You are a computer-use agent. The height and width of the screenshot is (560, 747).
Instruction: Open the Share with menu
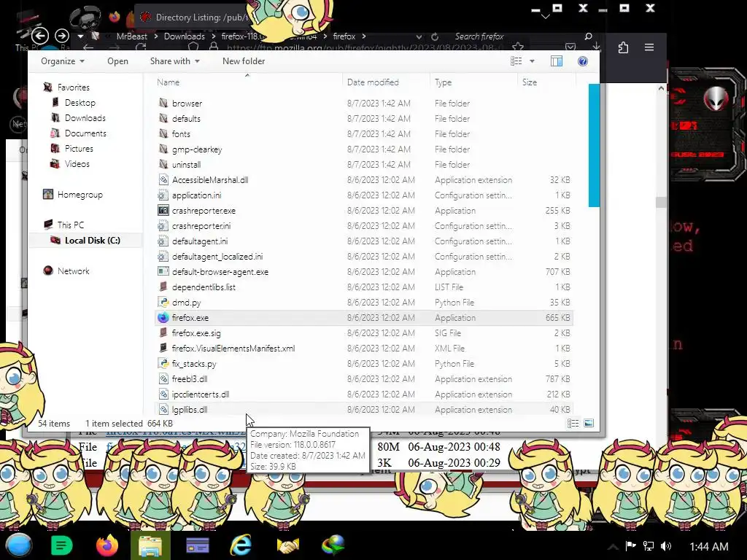click(x=174, y=61)
